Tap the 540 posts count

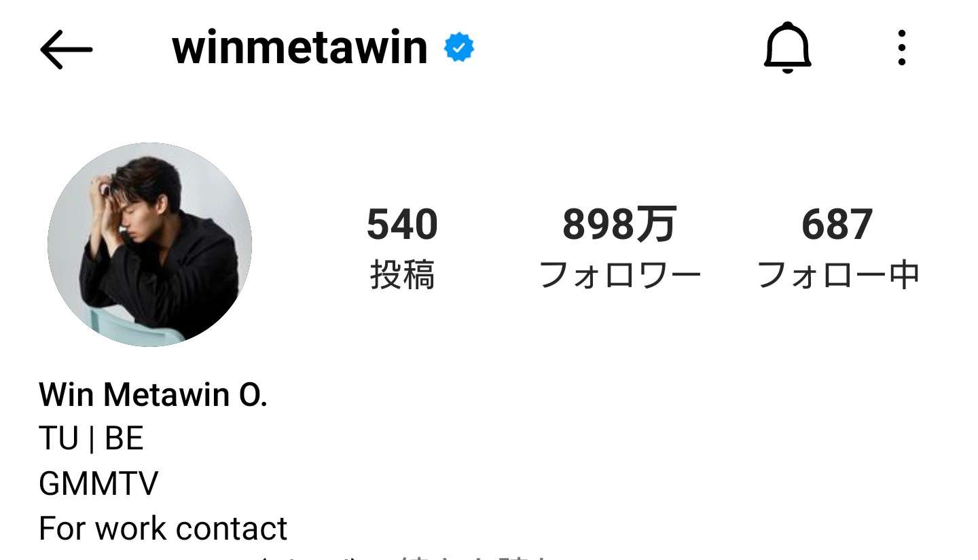tap(402, 225)
